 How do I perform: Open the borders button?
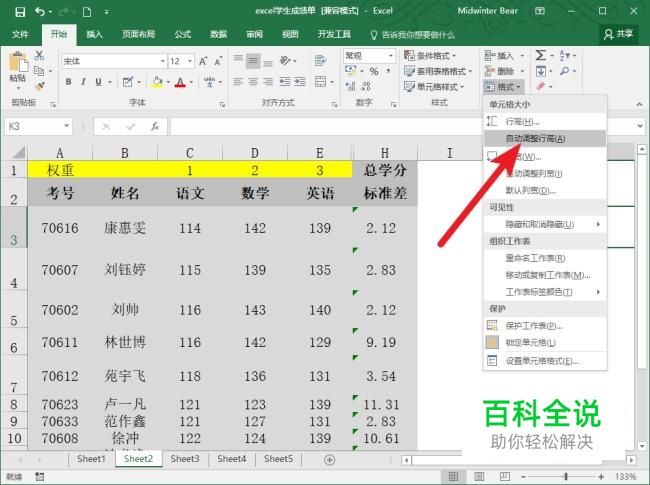pyautogui.click(x=128, y=82)
